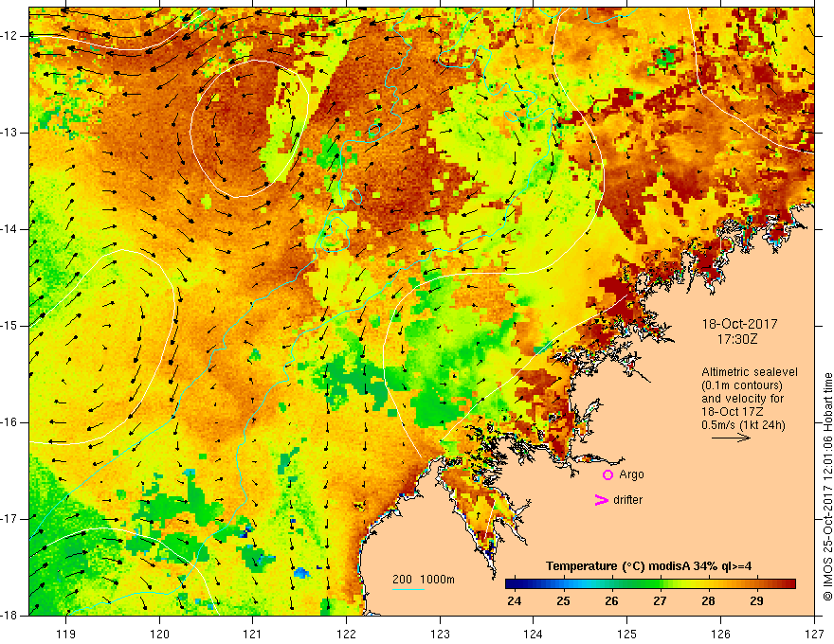The image size is (834, 644).
Task: Click the '200 1000m' depth contour label
Action: [x=424, y=580]
